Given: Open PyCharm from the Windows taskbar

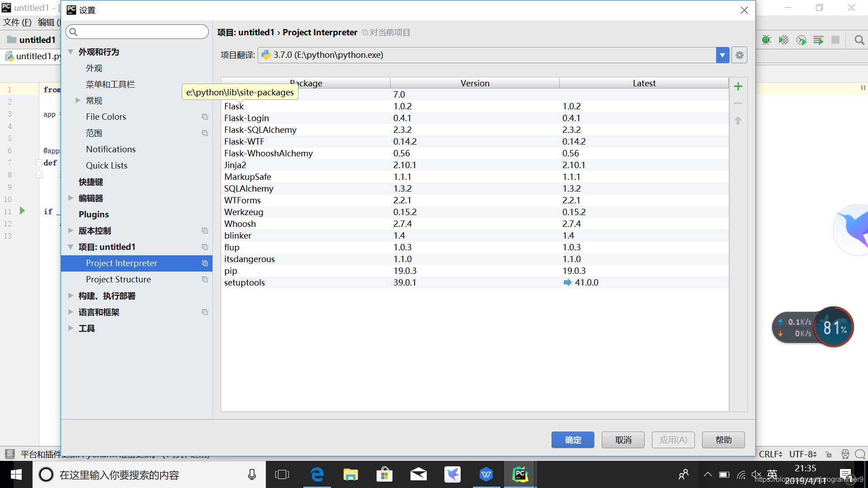Looking at the screenshot, I should (520, 474).
